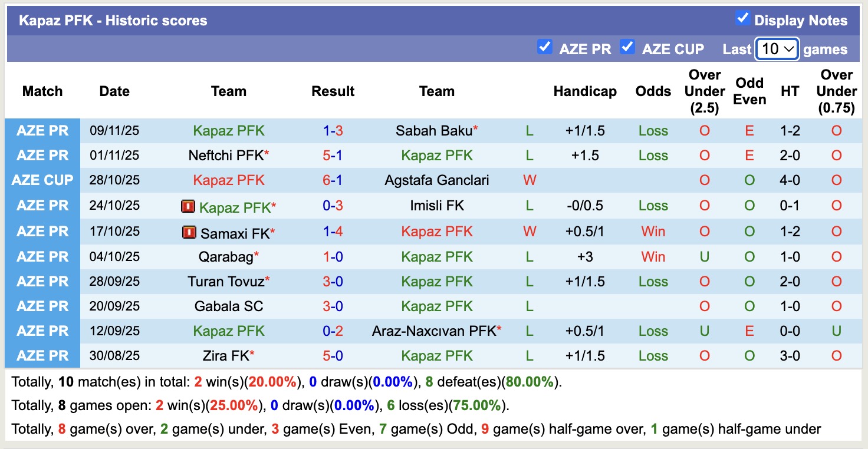Click Gabala SC team name

pos(229,306)
